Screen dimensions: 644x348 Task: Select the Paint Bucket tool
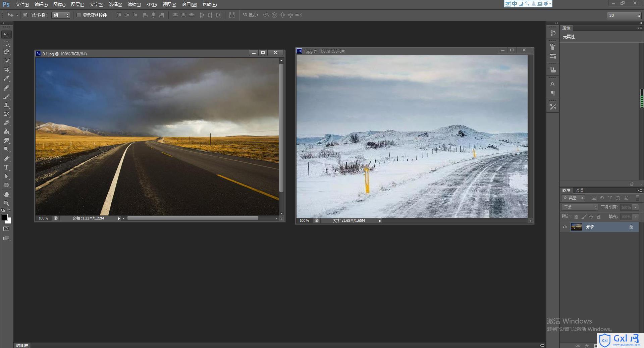pos(6,132)
